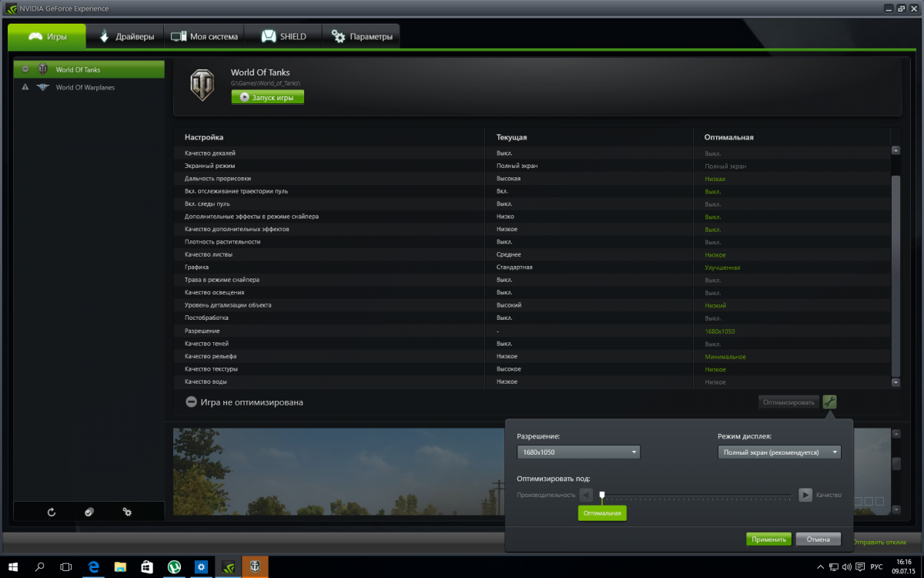Click left arrow toward Производительность
This screenshot has height=578, width=924.
click(586, 495)
